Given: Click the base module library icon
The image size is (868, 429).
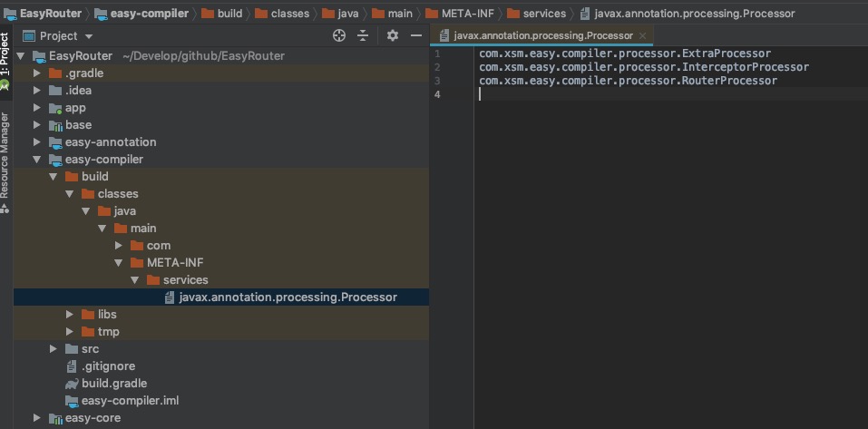Looking at the screenshot, I should click(55, 126).
